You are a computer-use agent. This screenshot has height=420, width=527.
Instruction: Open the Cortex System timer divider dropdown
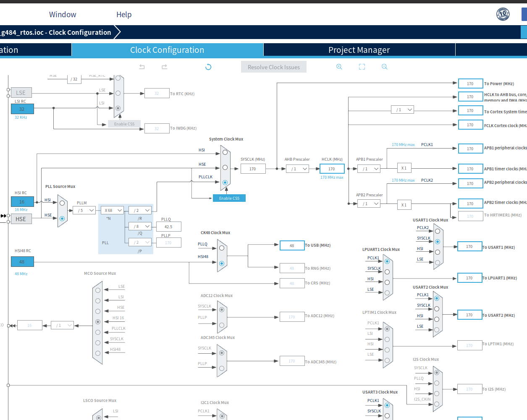click(x=403, y=110)
